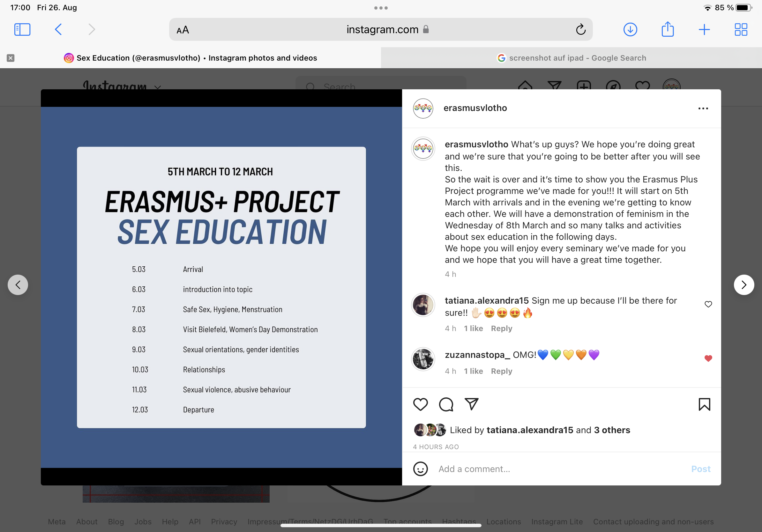Click the Erasmus+ programme image
This screenshot has width=762, height=532.
(221, 287)
